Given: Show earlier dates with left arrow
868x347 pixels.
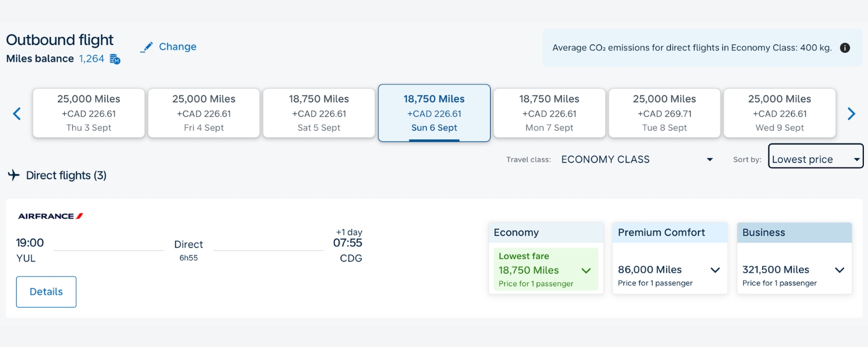Looking at the screenshot, I should point(17,113).
